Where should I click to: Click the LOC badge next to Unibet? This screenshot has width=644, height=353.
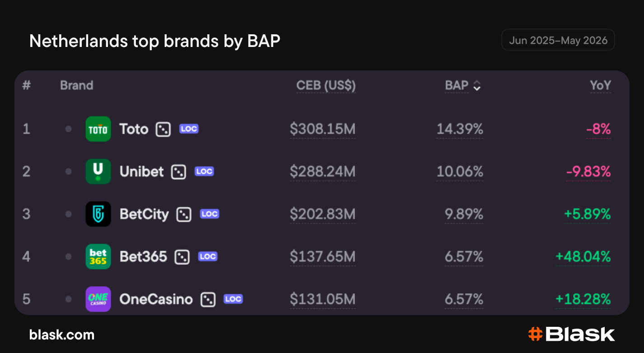(204, 172)
